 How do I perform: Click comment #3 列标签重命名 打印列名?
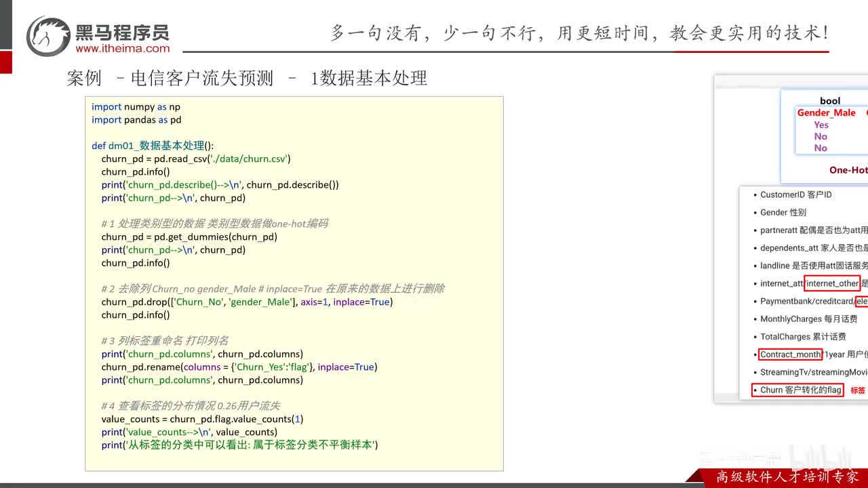[x=165, y=341]
